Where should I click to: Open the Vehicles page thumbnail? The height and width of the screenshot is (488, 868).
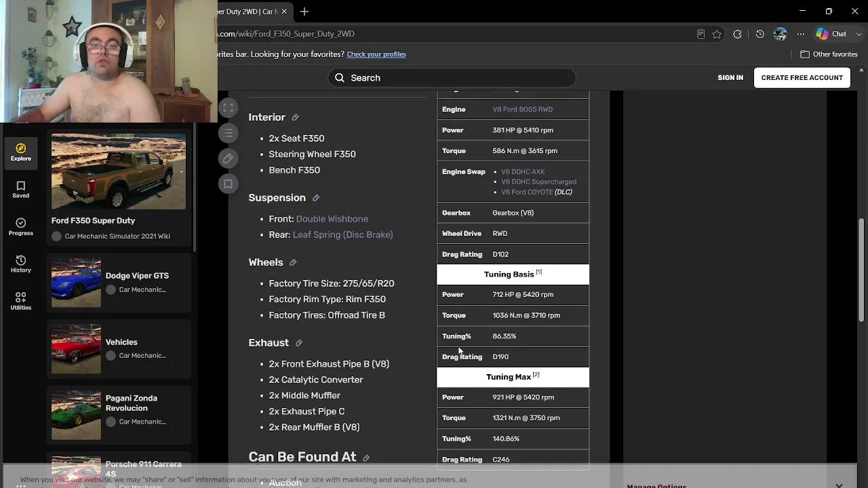coord(76,349)
